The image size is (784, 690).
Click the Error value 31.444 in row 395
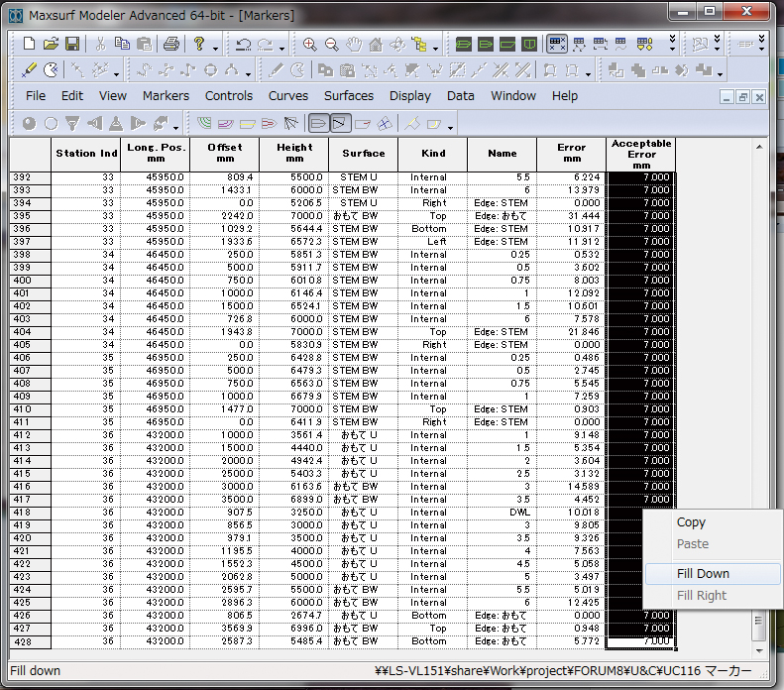tap(572, 216)
